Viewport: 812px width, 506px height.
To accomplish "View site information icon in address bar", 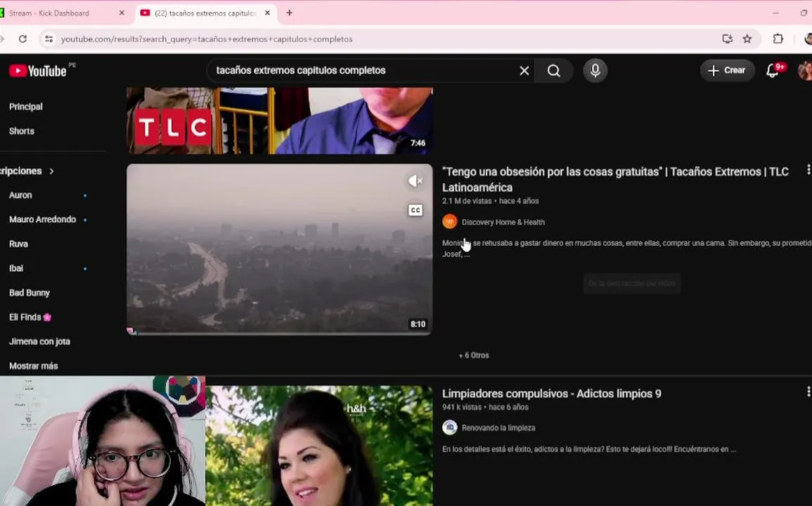I will [49, 39].
